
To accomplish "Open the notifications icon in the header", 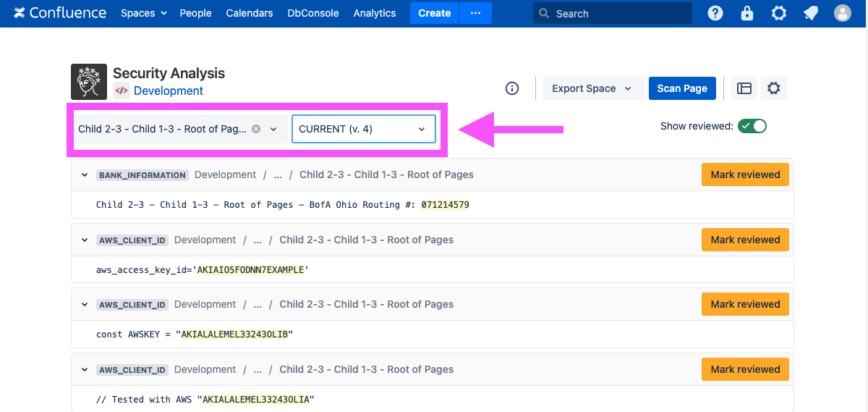I will (811, 13).
